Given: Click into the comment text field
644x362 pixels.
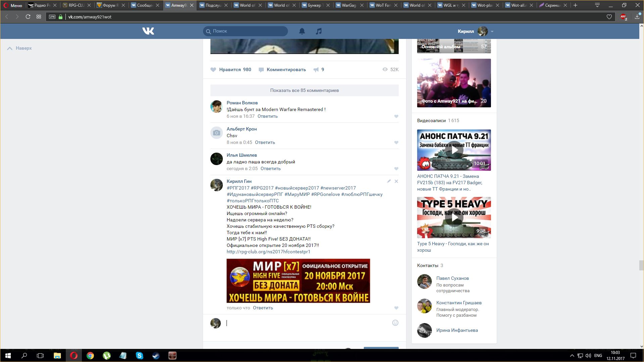Looking at the screenshot, I should click(307, 323).
